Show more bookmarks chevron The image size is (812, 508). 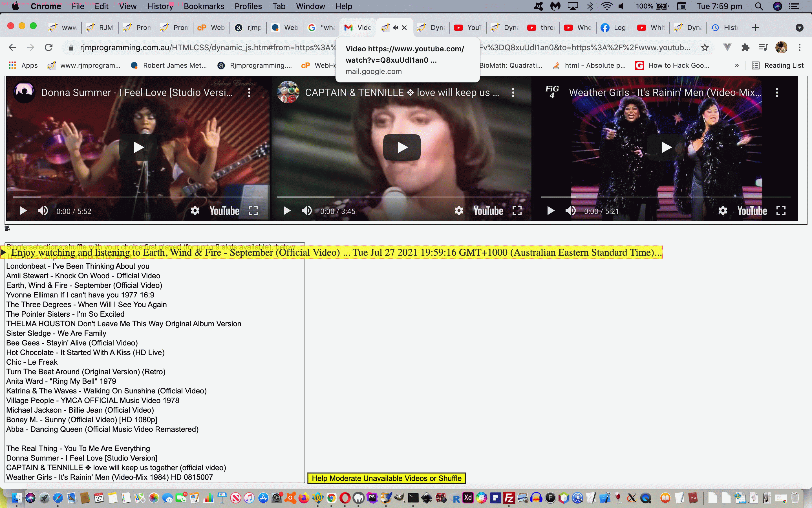coord(737,65)
